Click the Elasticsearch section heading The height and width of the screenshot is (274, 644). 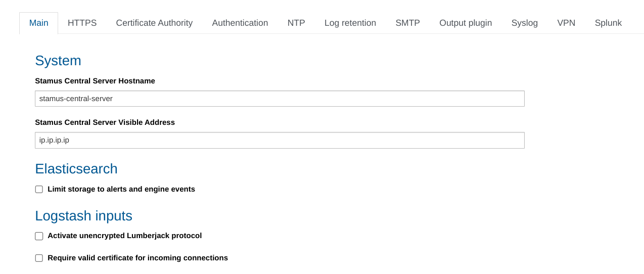(x=76, y=169)
